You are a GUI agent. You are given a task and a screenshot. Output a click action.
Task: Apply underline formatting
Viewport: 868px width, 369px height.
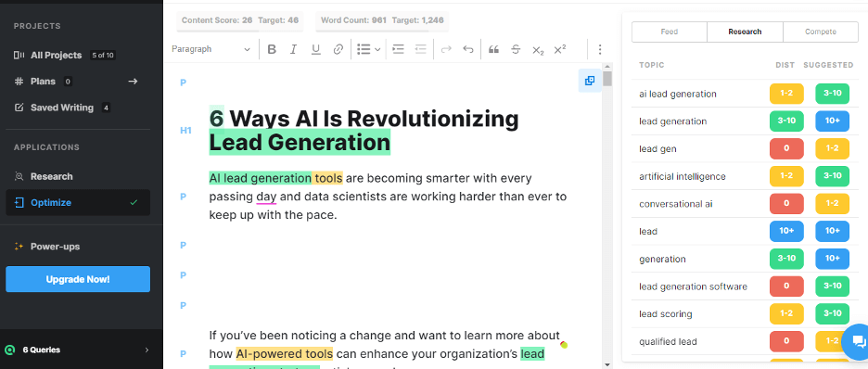(315, 49)
